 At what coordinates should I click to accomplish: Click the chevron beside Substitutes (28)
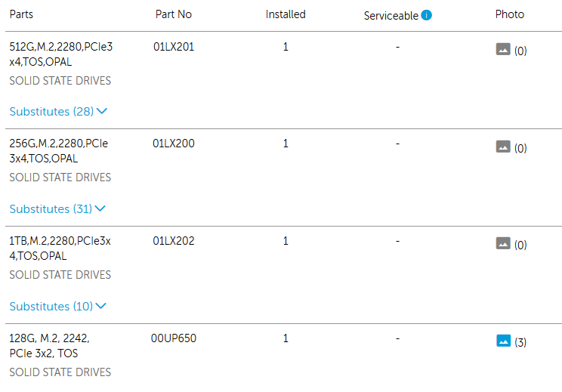point(102,111)
